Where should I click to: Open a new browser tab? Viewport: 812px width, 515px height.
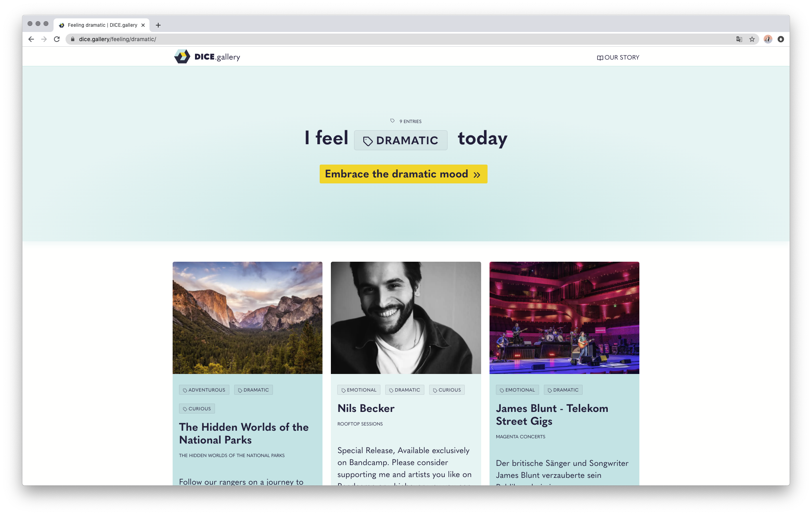pyautogui.click(x=158, y=25)
